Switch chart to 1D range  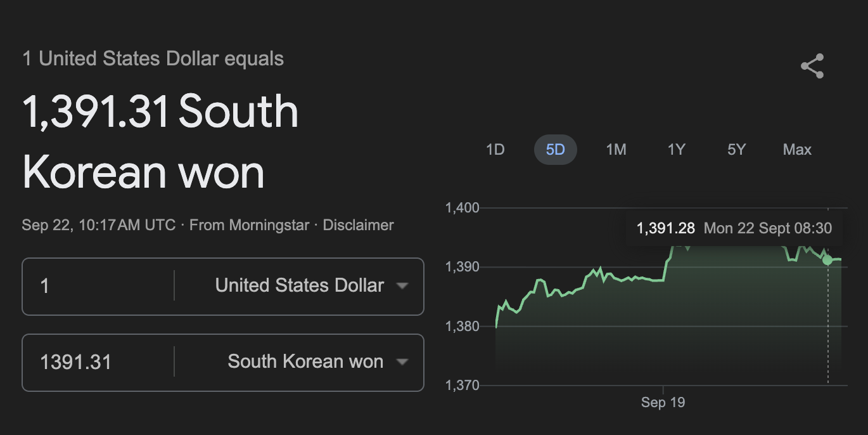495,150
